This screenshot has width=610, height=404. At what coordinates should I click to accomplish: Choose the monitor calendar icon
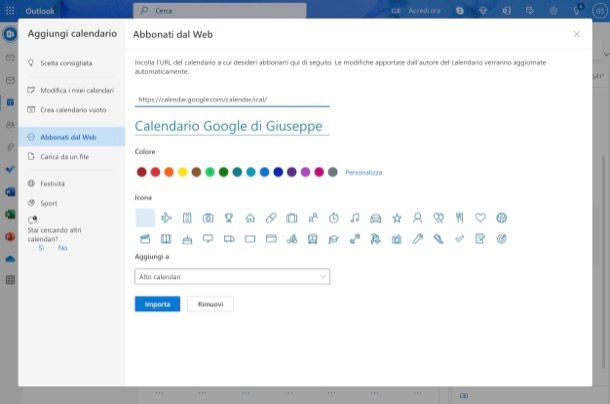pyautogui.click(x=208, y=239)
